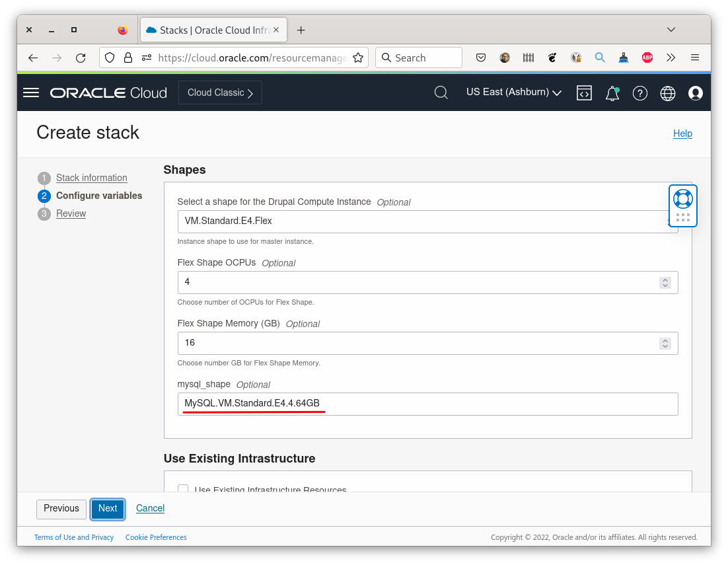Show overflow toolbar items via double chevron

671,57
